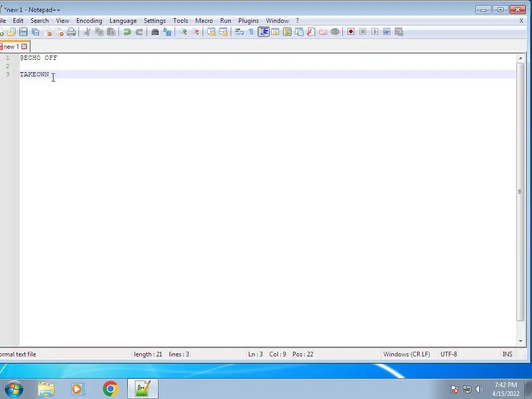Click the Close All toolbar icon
This screenshot has width=532, height=399.
(59, 32)
